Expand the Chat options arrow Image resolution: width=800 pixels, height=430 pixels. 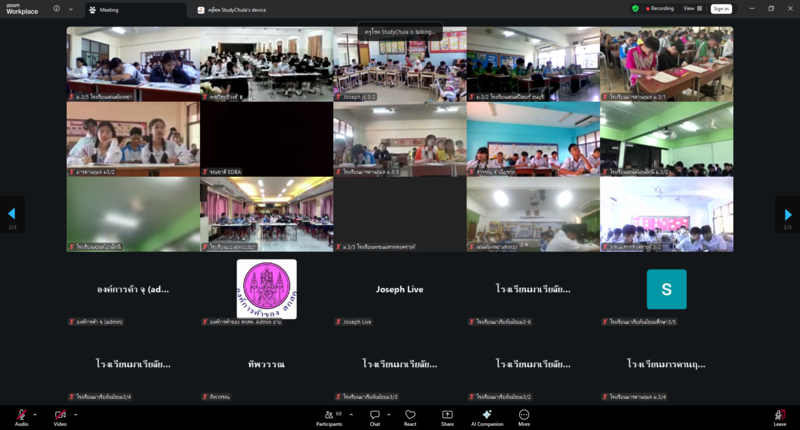coord(389,414)
